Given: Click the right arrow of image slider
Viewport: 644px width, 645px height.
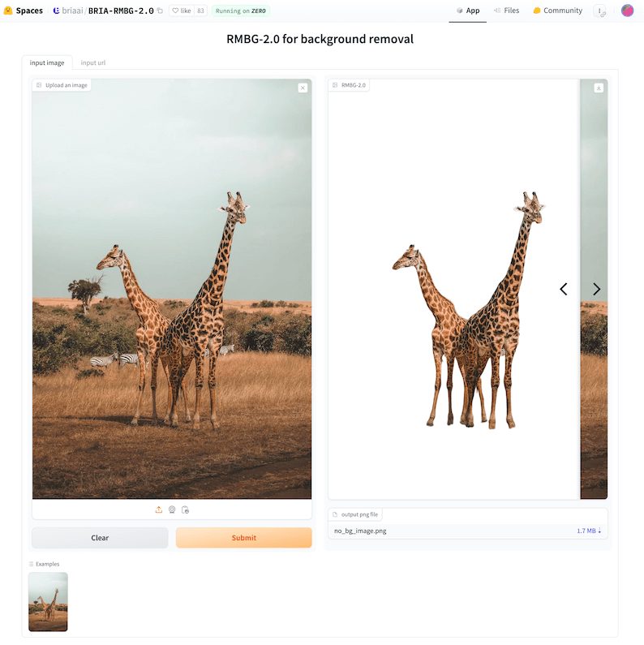Looking at the screenshot, I should pyautogui.click(x=597, y=289).
